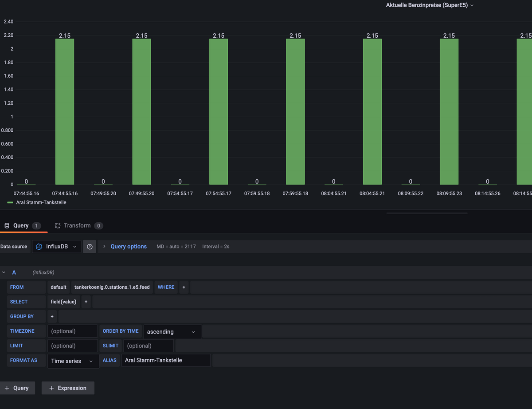Toggle legend series Aral Stamm-Tankstelle
The width and height of the screenshot is (532, 409).
click(x=41, y=202)
